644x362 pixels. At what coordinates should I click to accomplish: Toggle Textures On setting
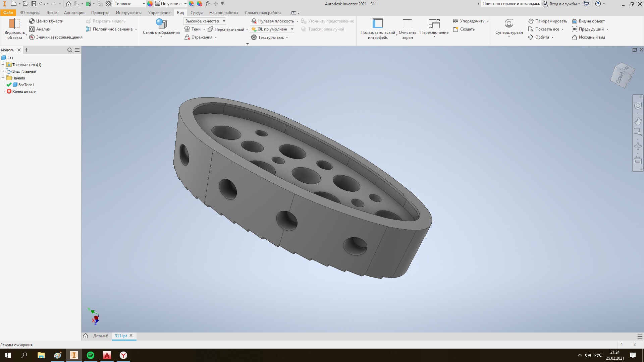pyautogui.click(x=270, y=38)
